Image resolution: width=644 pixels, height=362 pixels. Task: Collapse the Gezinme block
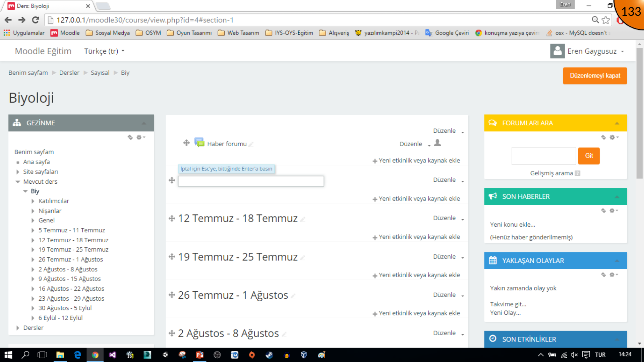pos(144,123)
